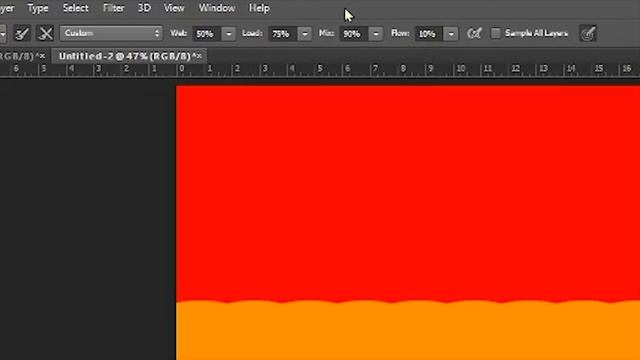
Task: Open the 3D menu
Action: pyautogui.click(x=144, y=8)
